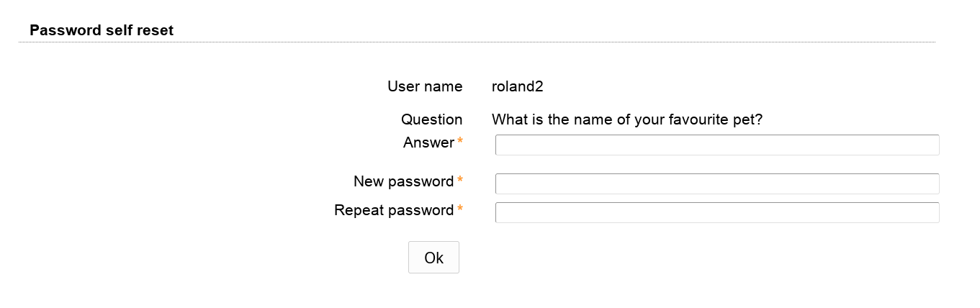Click the required asterisk after New password

[x=460, y=181]
